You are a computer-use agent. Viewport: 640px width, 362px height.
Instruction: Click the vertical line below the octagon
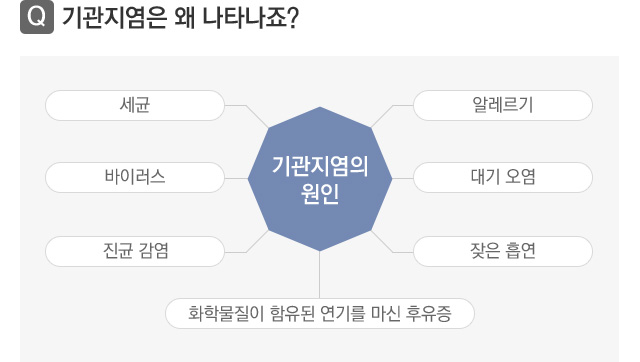[320, 275]
